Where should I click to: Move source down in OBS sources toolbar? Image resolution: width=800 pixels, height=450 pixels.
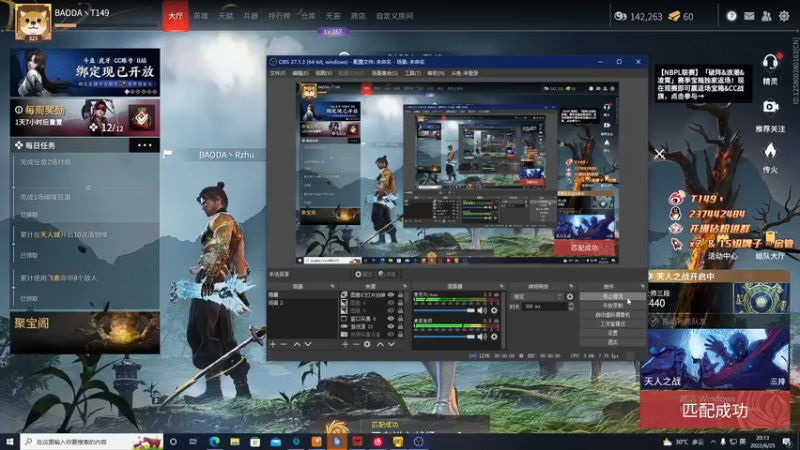tap(391, 344)
